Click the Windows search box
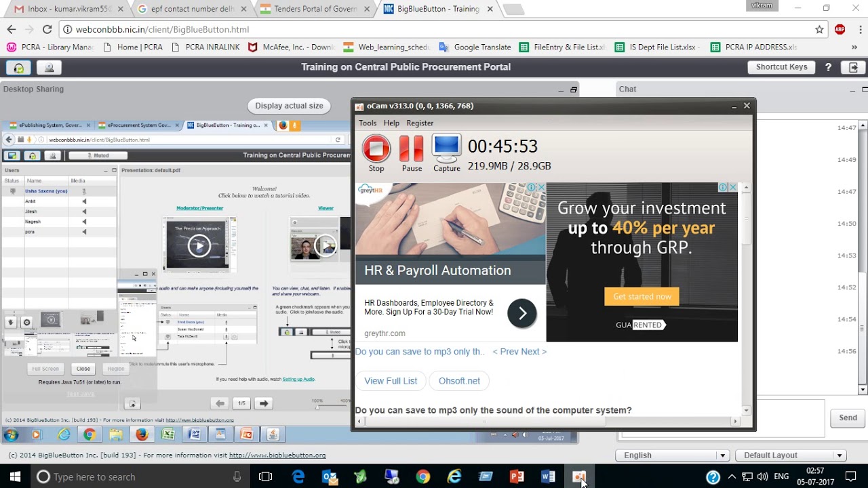This screenshot has width=868, height=488. point(140,477)
